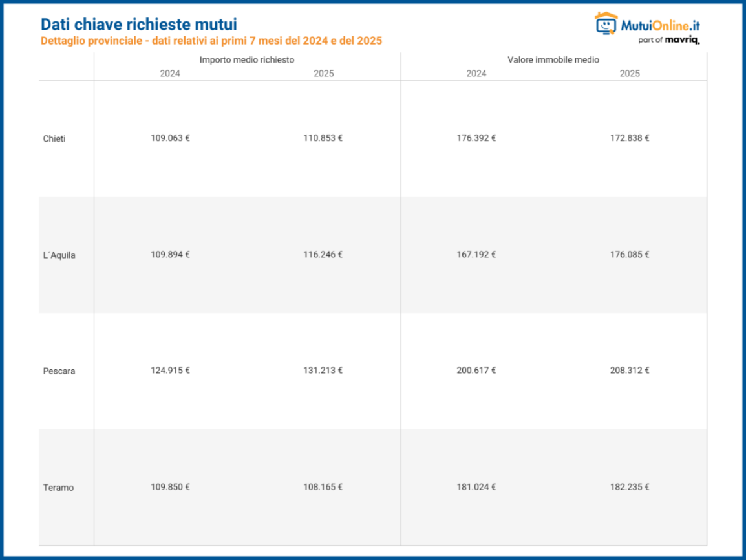Click the Pescara row label
This screenshot has width=746, height=560.
(59, 371)
